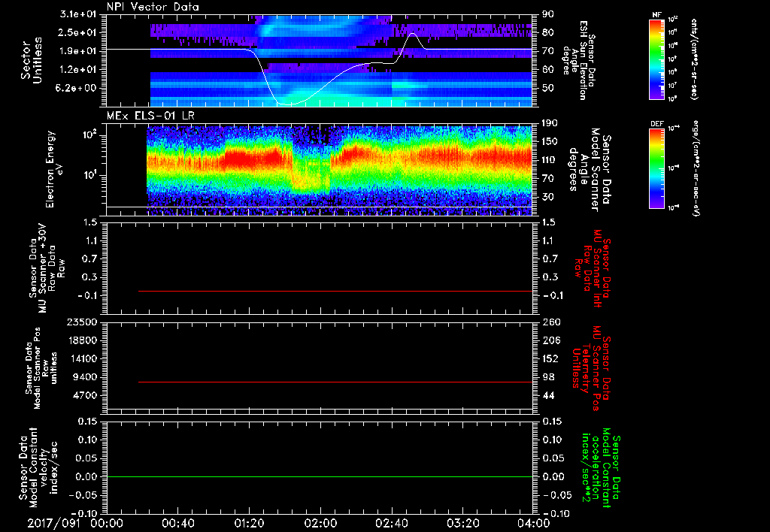Click the "190" scanner angle tick label
Image resolution: width=770 pixels, height=532 pixels.
pos(551,123)
